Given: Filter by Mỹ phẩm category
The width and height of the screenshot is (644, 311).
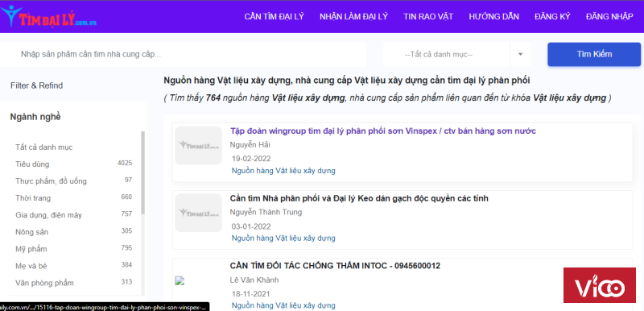Looking at the screenshot, I should tap(31, 249).
